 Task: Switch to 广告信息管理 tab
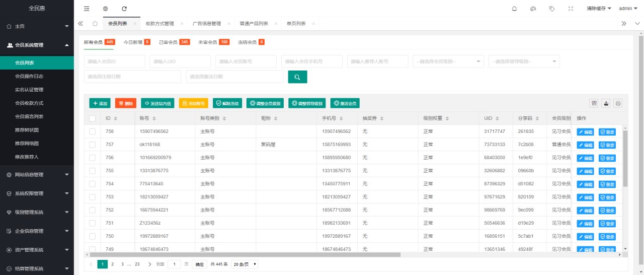[x=206, y=24]
